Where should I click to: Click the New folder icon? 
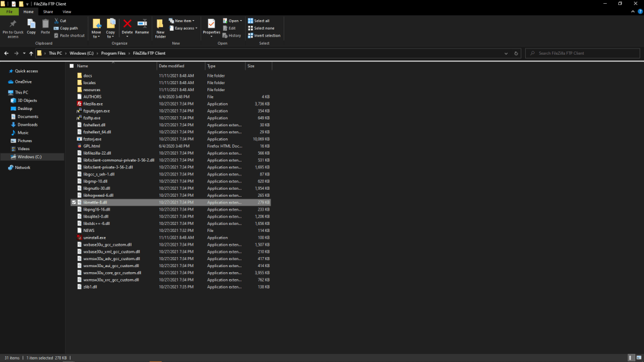(160, 24)
